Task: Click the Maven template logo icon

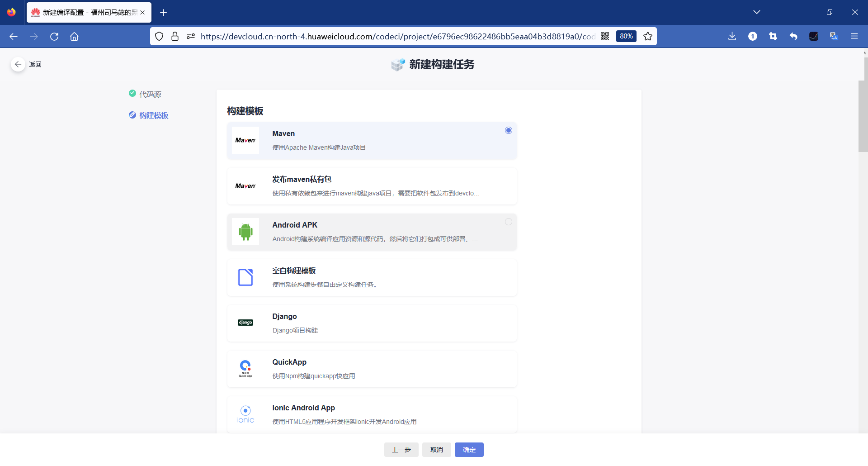Action: [x=245, y=140]
